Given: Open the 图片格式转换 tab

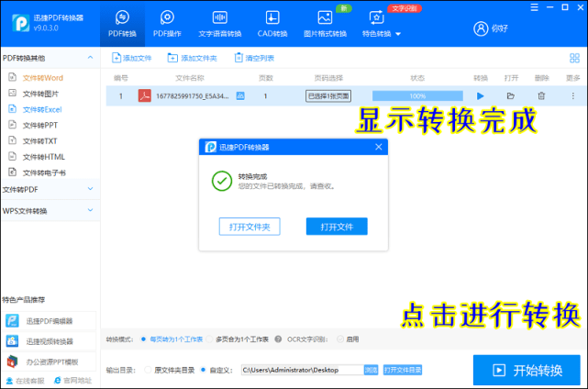Looking at the screenshot, I should click(325, 25).
